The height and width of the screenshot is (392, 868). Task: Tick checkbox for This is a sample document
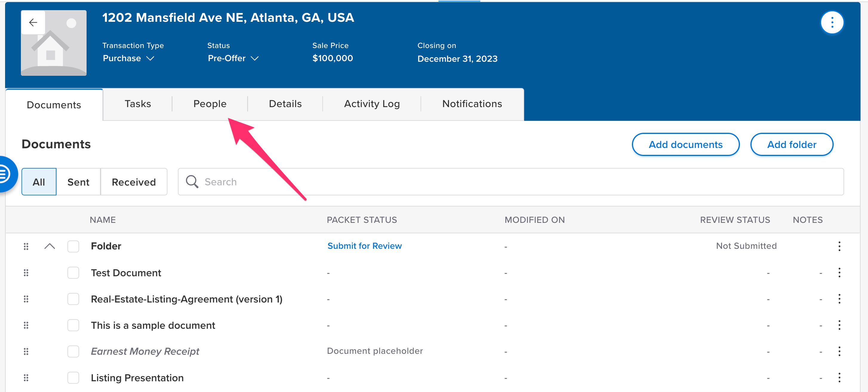[x=73, y=325]
